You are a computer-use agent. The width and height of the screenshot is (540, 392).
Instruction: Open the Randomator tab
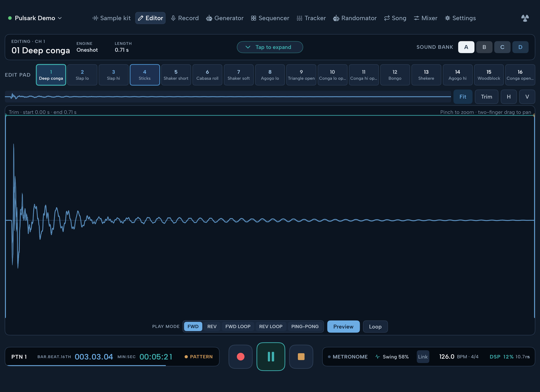click(355, 18)
